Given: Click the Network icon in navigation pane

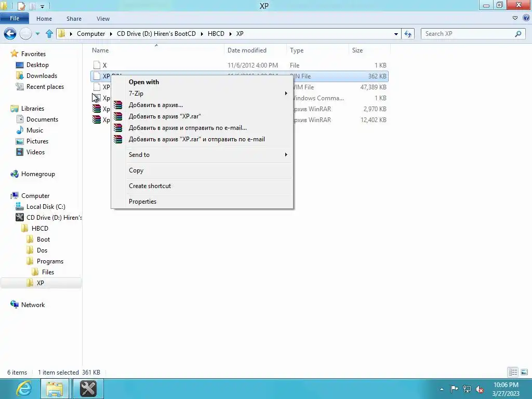Looking at the screenshot, I should point(14,304).
